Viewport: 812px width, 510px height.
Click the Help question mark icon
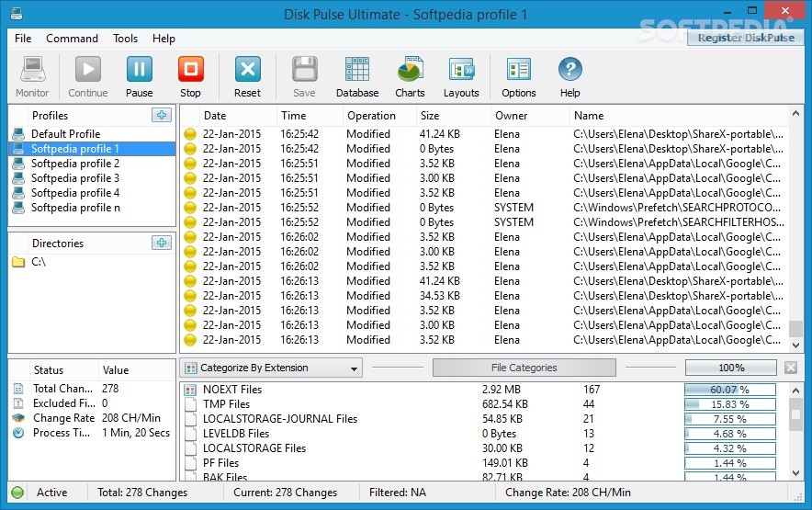570,70
